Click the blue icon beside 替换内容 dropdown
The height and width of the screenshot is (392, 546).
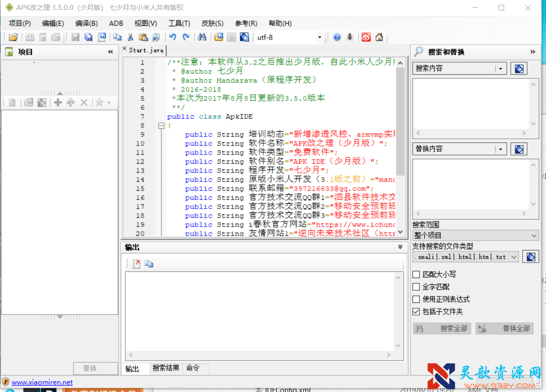point(519,149)
